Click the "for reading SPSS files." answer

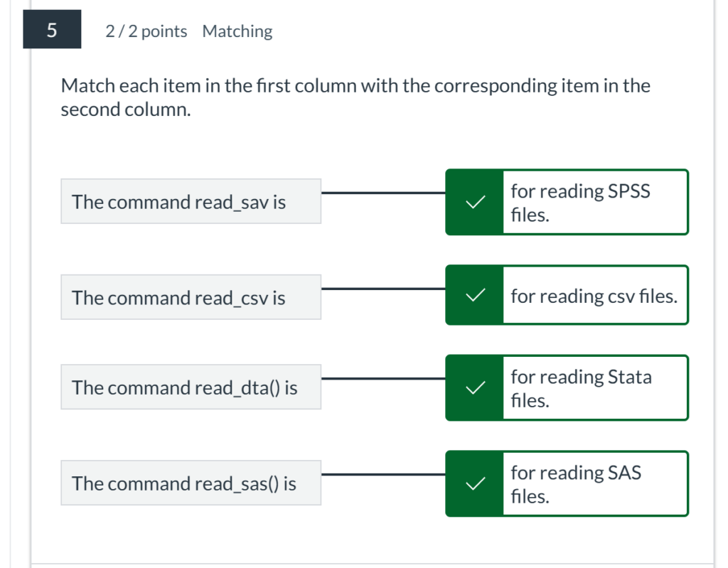tap(594, 203)
